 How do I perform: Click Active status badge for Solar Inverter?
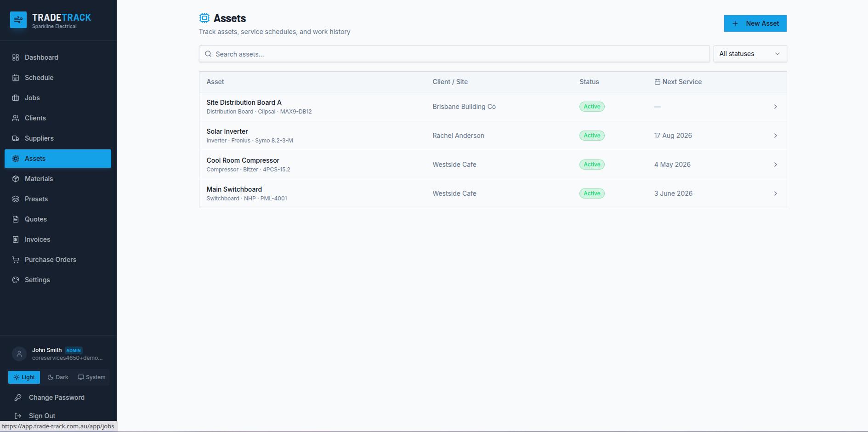tap(592, 136)
